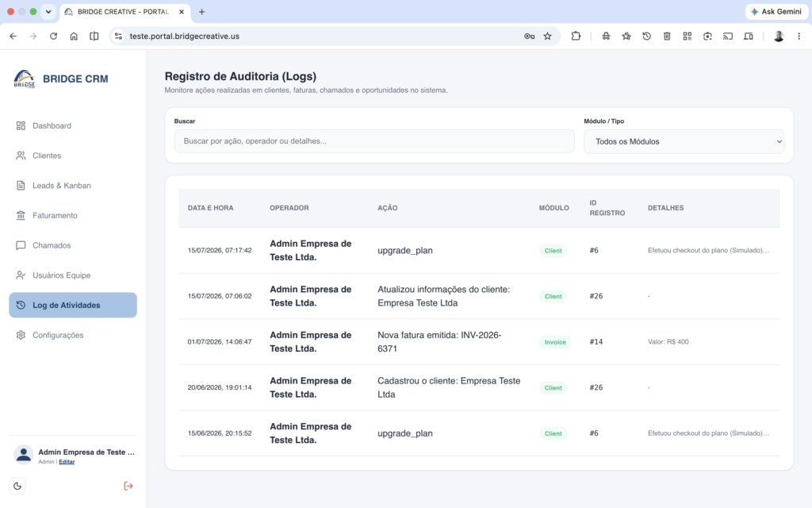Click the registro ID #14
This screenshot has height=508, width=812.
click(596, 342)
